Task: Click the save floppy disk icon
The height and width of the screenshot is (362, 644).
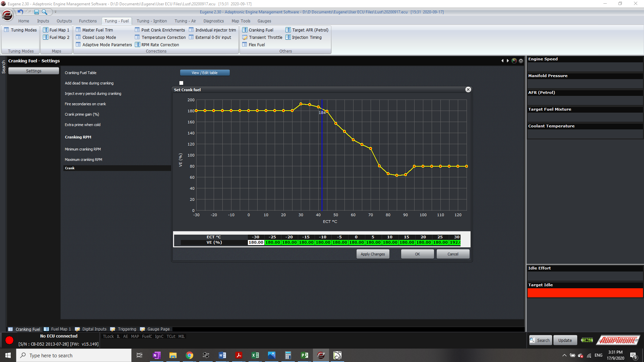Action: (x=37, y=12)
